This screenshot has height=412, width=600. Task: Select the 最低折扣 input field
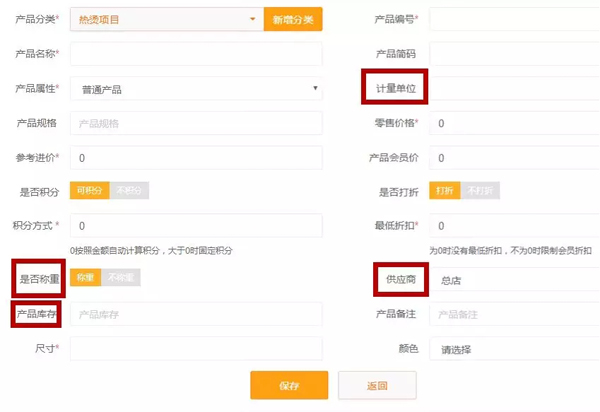tap(515, 226)
